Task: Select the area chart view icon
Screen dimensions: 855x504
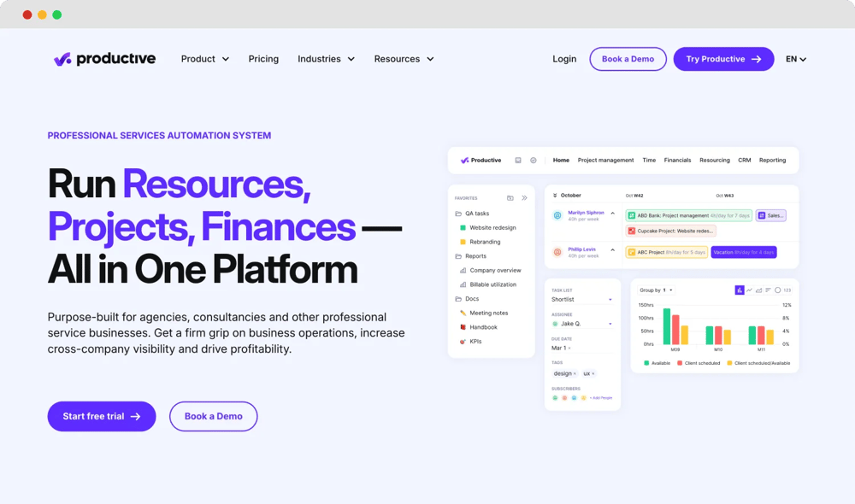Action: [x=759, y=290]
